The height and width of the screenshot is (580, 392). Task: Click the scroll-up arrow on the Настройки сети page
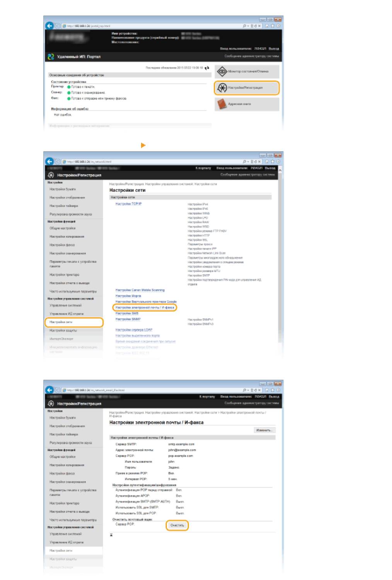pyautogui.click(x=280, y=170)
